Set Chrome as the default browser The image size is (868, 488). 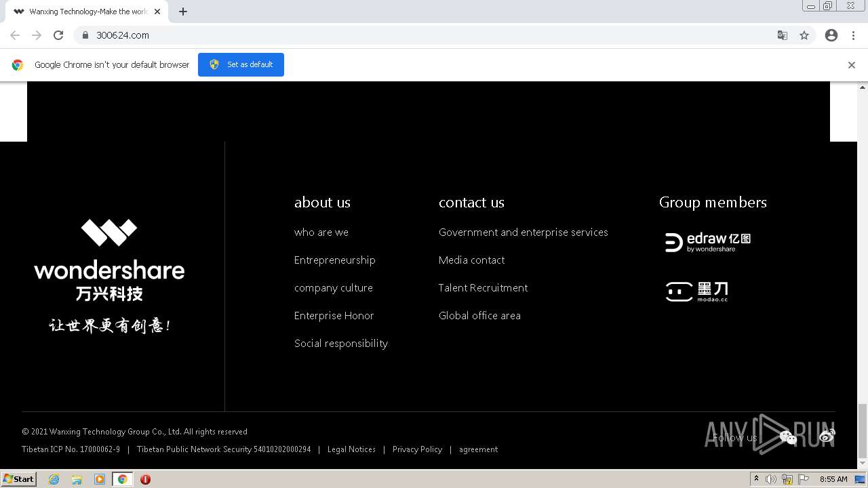tap(241, 64)
